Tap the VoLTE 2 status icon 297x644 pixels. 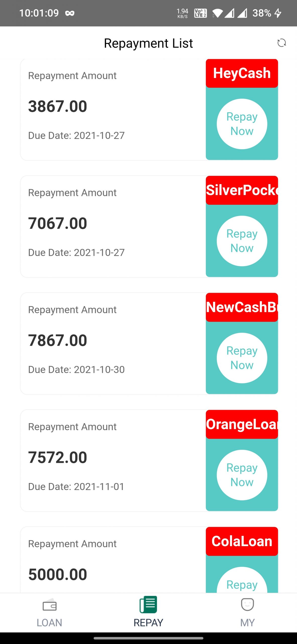point(200,13)
